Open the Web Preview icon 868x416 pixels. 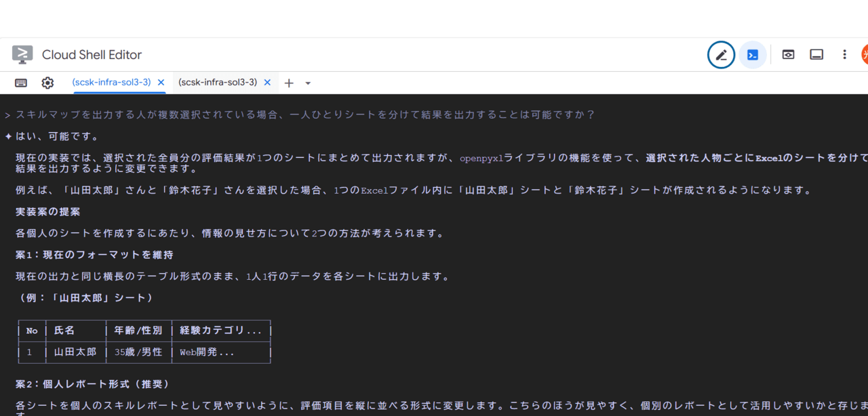point(788,55)
